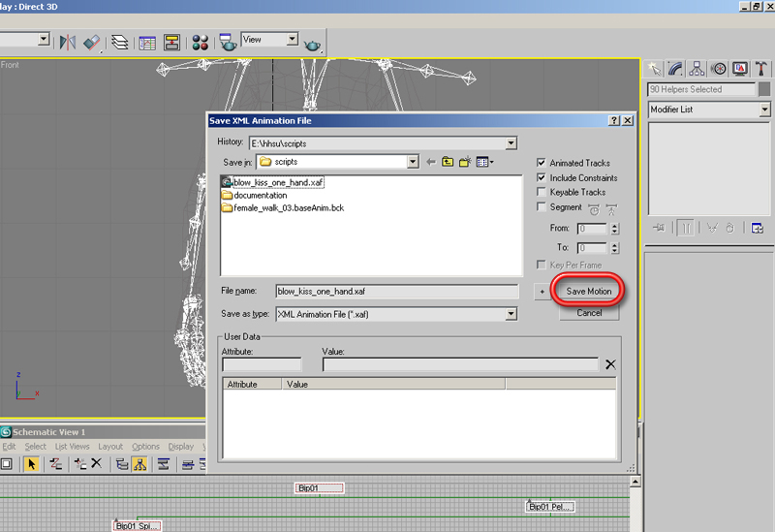This screenshot has height=532, width=775.
Task: Open the Display command panel
Action: tap(740, 69)
